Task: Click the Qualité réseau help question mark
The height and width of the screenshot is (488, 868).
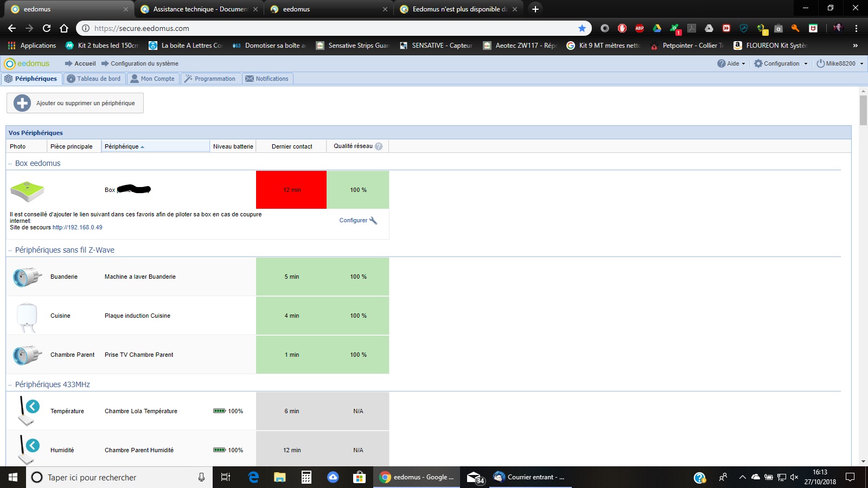Action: pos(379,146)
